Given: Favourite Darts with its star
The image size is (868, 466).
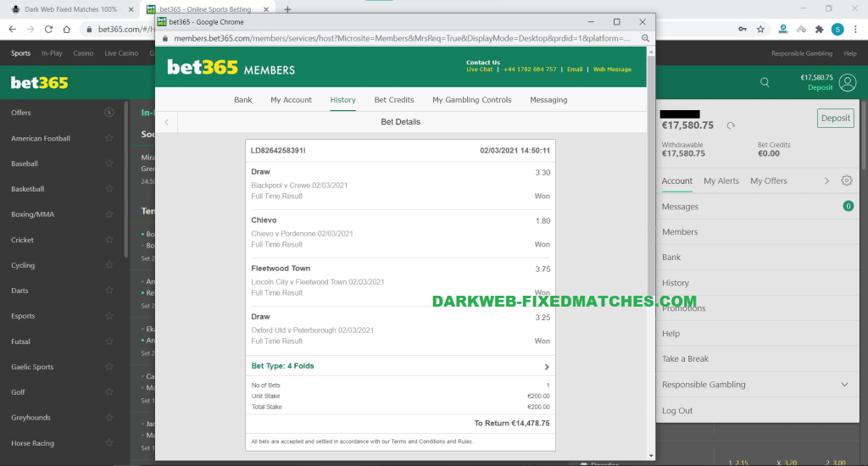Looking at the screenshot, I should (x=109, y=291).
